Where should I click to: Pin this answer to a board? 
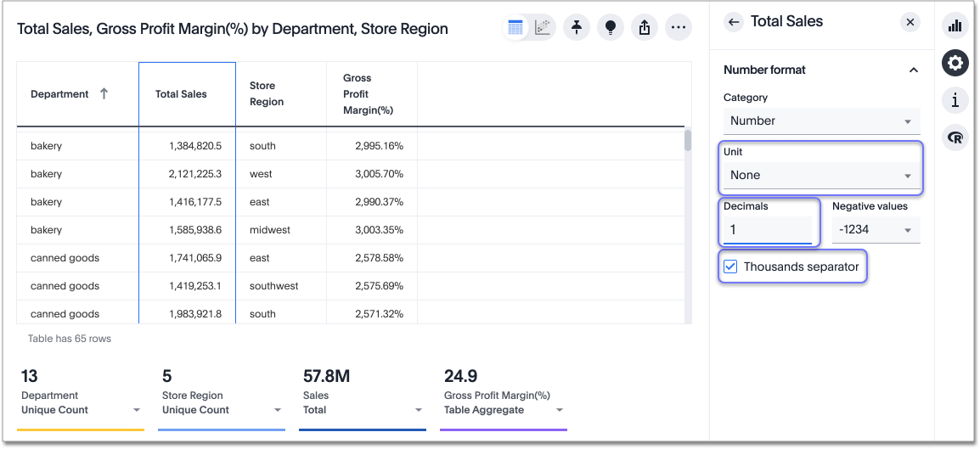577,28
